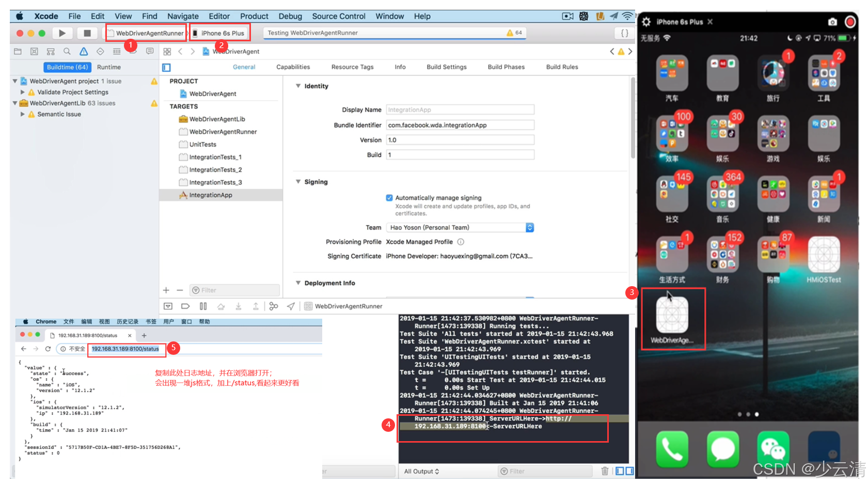Collapse WebDriverAgent project issue group
Screen dimensions: 868x485
click(15, 81)
